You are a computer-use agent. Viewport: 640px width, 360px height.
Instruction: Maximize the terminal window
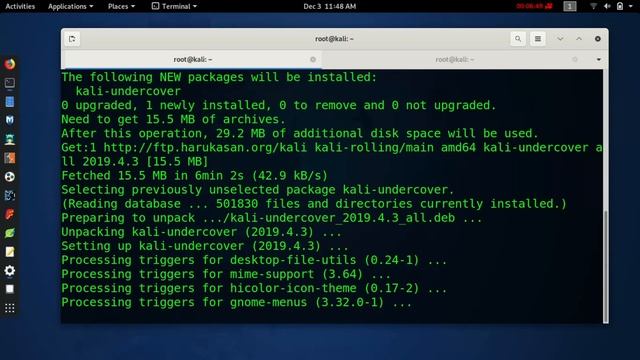pos(579,39)
